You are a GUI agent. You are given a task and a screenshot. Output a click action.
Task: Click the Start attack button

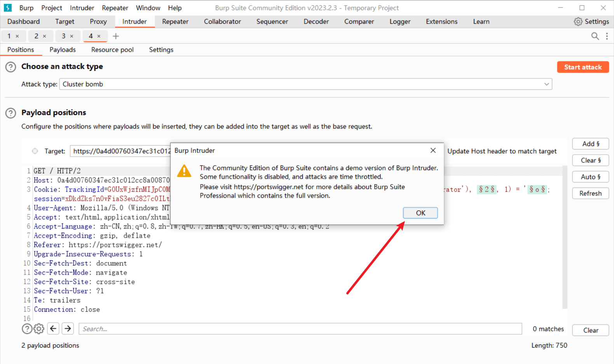click(583, 67)
